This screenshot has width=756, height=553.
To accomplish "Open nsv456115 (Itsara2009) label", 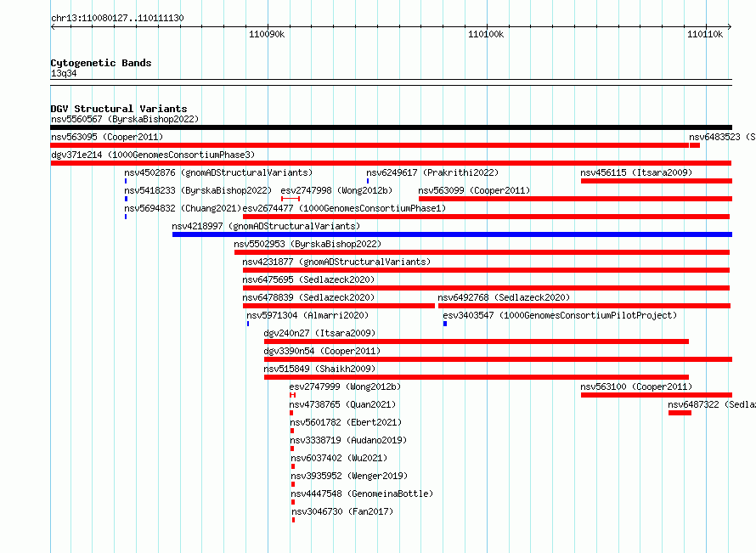I will coord(636,172).
